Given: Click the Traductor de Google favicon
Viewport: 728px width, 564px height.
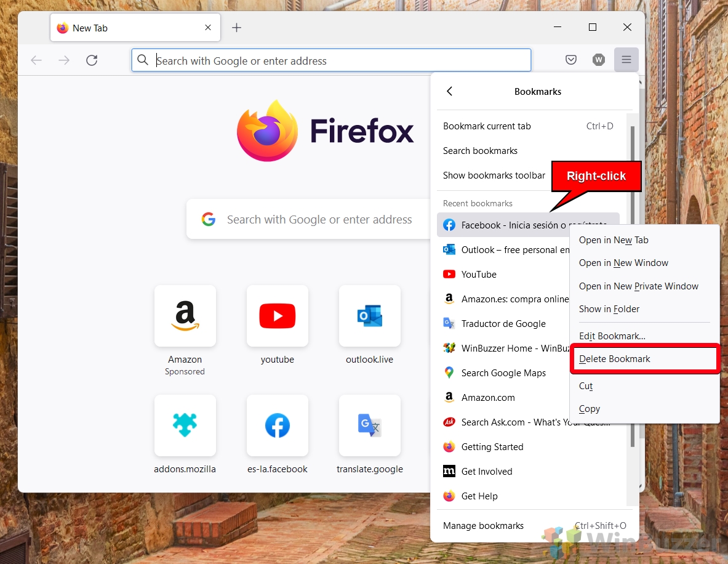Looking at the screenshot, I should [x=449, y=323].
